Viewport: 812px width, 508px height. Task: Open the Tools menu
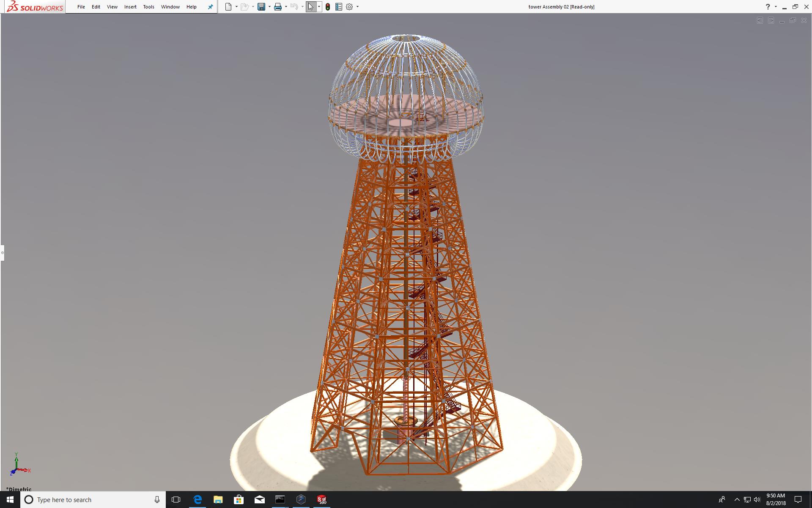148,7
